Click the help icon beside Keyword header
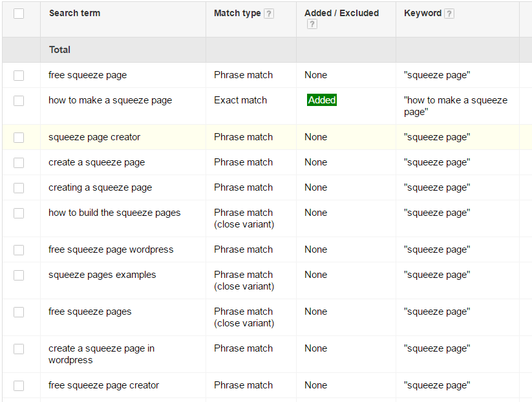Screen dimensions: 532x402 coord(449,14)
